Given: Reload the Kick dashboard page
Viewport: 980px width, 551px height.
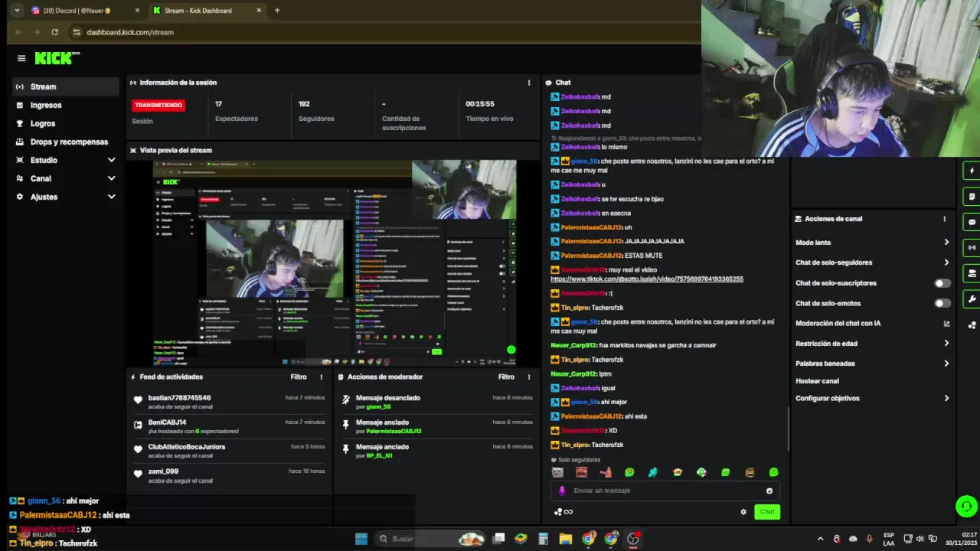Looking at the screenshot, I should pyautogui.click(x=54, y=32).
